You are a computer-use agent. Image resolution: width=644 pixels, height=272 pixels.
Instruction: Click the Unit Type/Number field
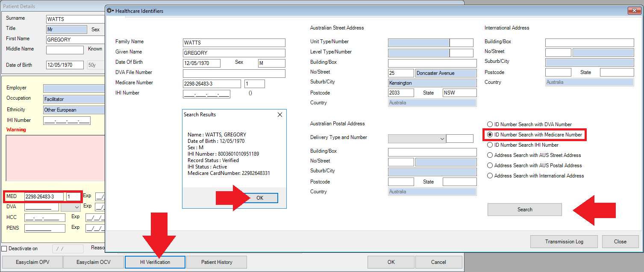419,43
